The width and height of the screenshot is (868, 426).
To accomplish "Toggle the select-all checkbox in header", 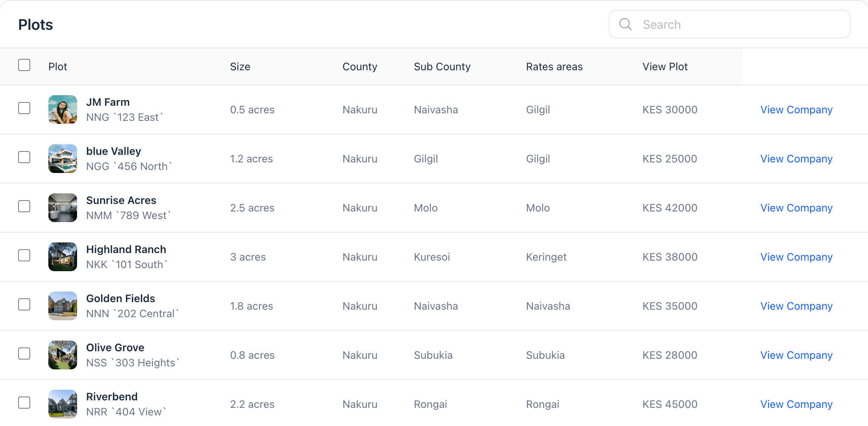I will 24,65.
